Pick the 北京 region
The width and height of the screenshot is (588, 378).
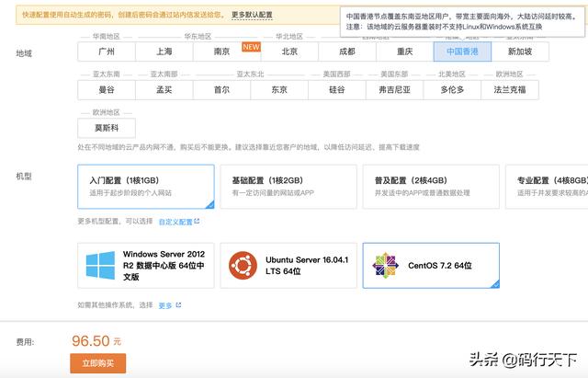click(289, 52)
